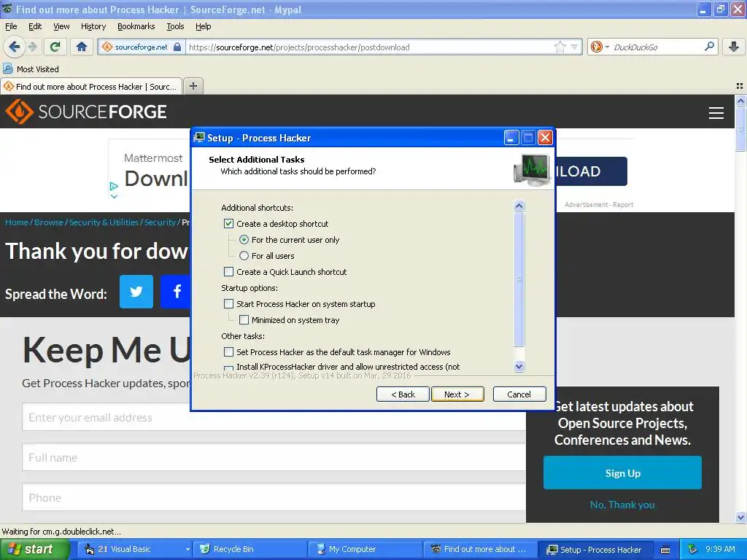The image size is (747, 560).
Task: Click the Sign Up button
Action: pos(622,472)
